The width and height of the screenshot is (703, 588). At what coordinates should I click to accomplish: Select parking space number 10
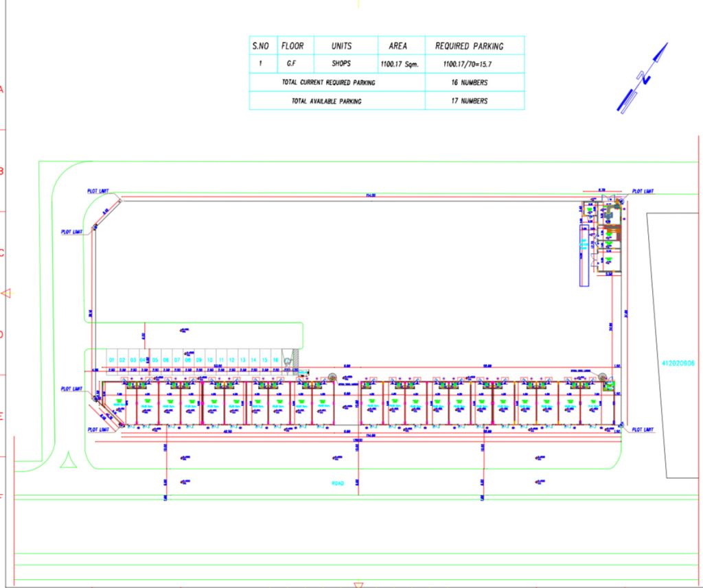(x=209, y=360)
